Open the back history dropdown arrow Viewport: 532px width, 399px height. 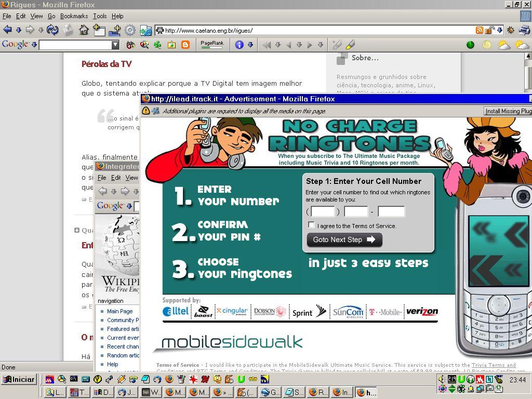19,30
